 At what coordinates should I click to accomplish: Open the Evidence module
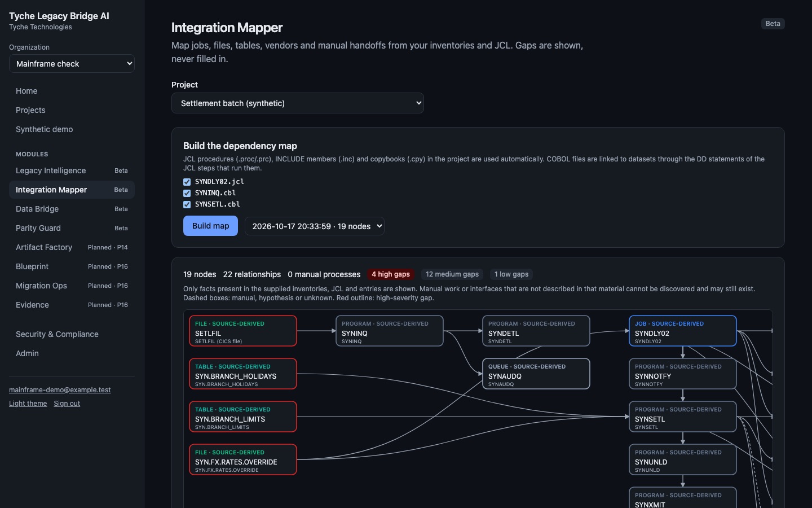coord(72,305)
